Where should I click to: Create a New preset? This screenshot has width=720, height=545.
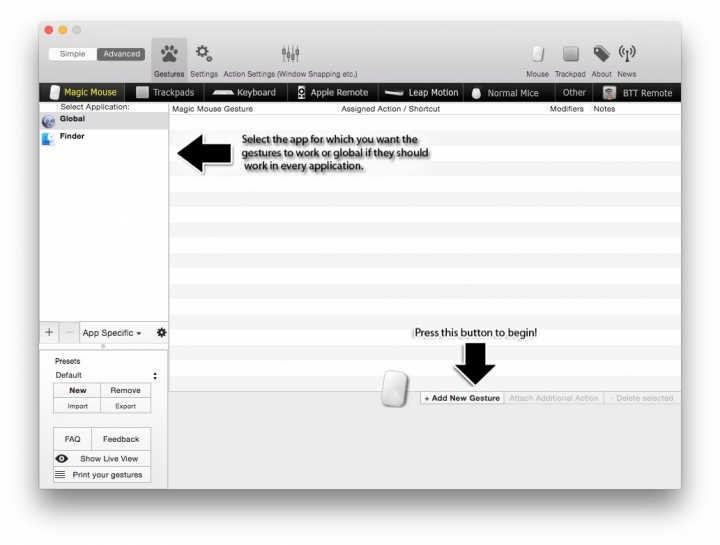[77, 390]
